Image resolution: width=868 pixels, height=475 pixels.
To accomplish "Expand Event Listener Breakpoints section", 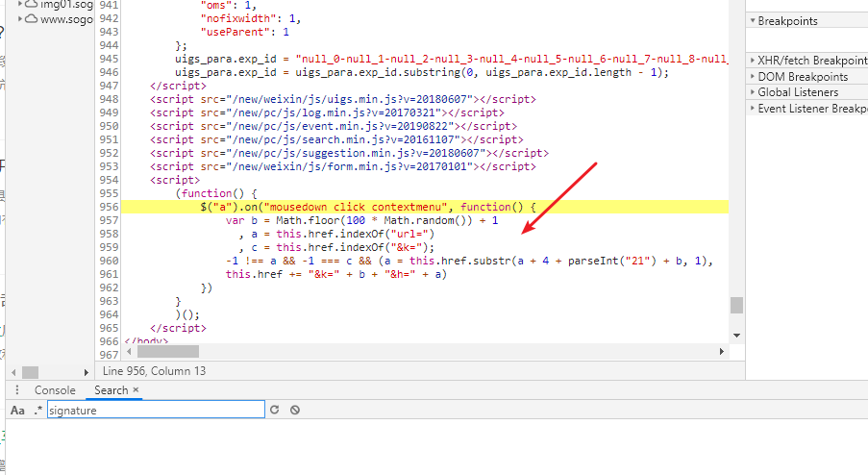I will (x=753, y=108).
